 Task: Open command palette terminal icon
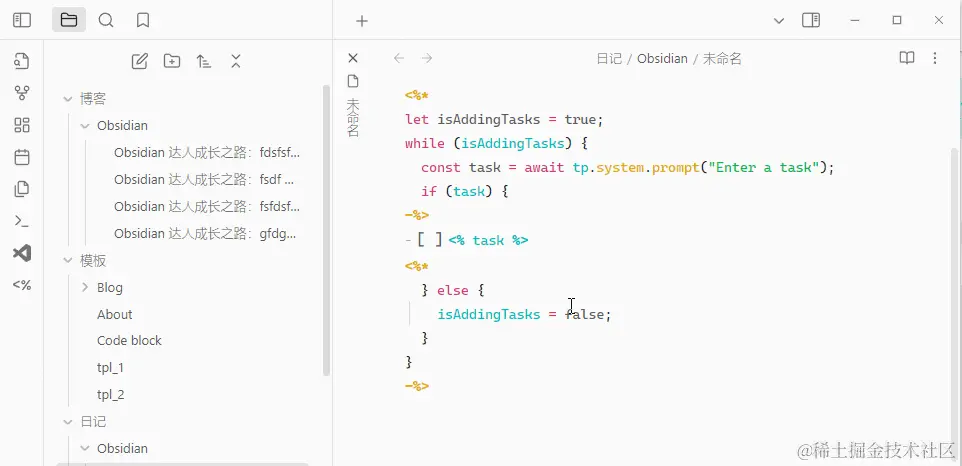(x=22, y=221)
